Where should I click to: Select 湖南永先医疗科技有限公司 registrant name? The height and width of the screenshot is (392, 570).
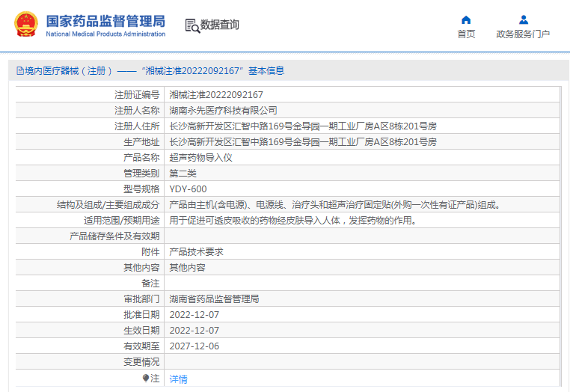click(223, 110)
